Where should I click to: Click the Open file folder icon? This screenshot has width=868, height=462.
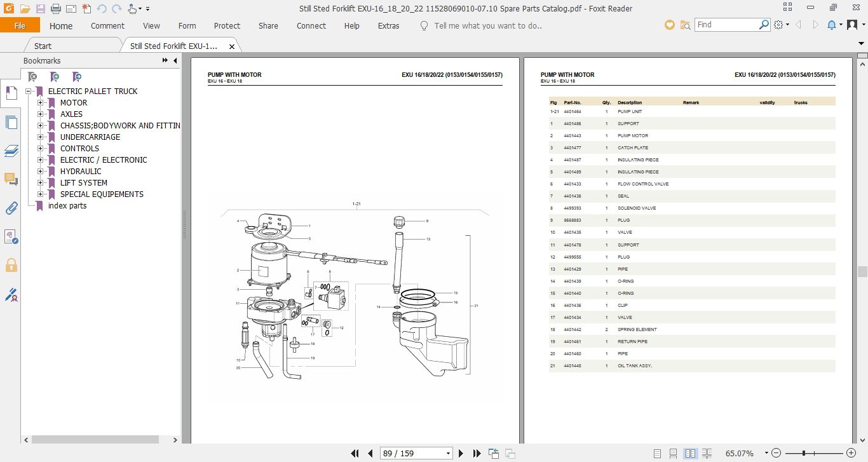(x=25, y=9)
